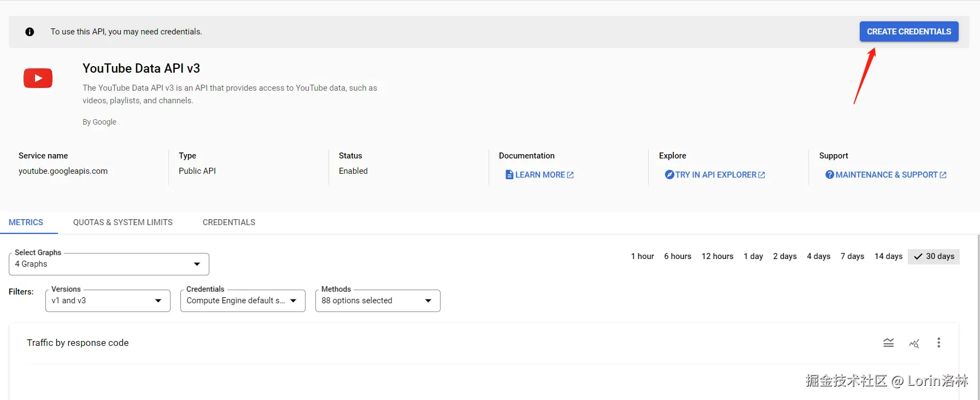
Task: Open the explore-metrics icon in Traffic chart
Action: (x=914, y=343)
